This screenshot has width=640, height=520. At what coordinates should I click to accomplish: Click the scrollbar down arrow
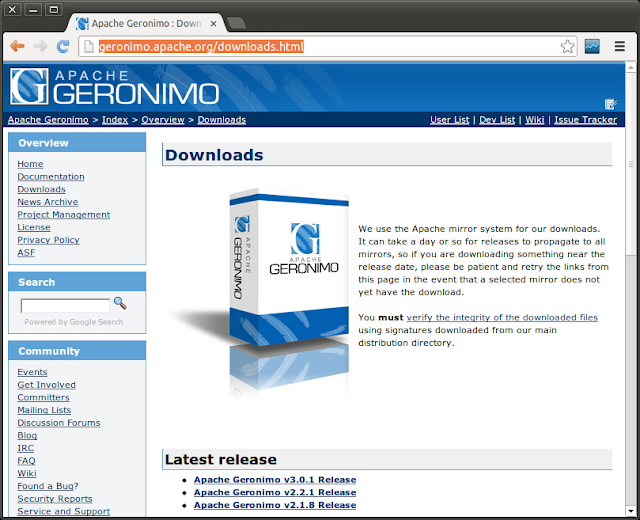(x=631, y=511)
